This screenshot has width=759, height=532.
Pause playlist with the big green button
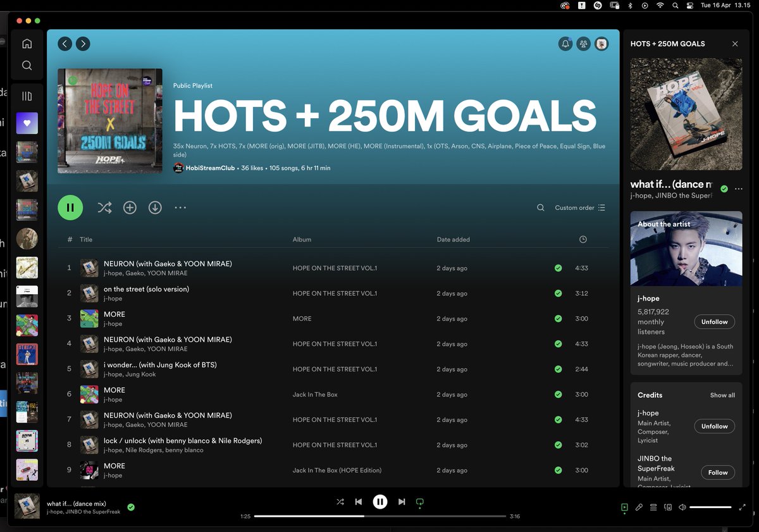(x=70, y=207)
